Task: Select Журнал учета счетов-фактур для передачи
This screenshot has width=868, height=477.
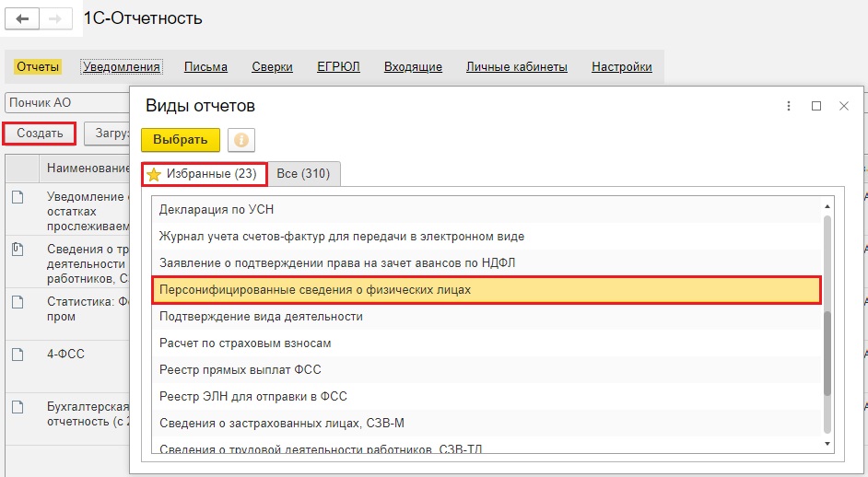Action: [x=487, y=237]
